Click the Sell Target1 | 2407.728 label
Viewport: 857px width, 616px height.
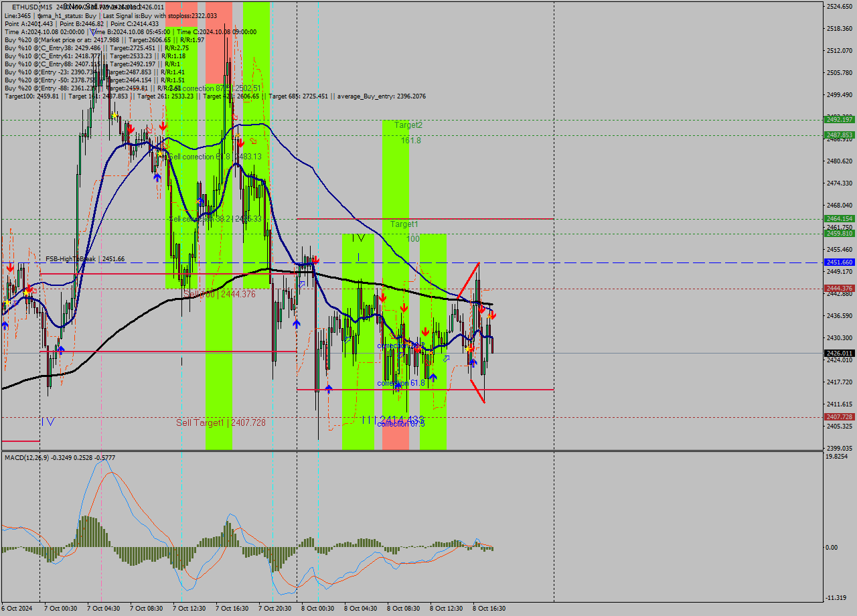click(221, 422)
